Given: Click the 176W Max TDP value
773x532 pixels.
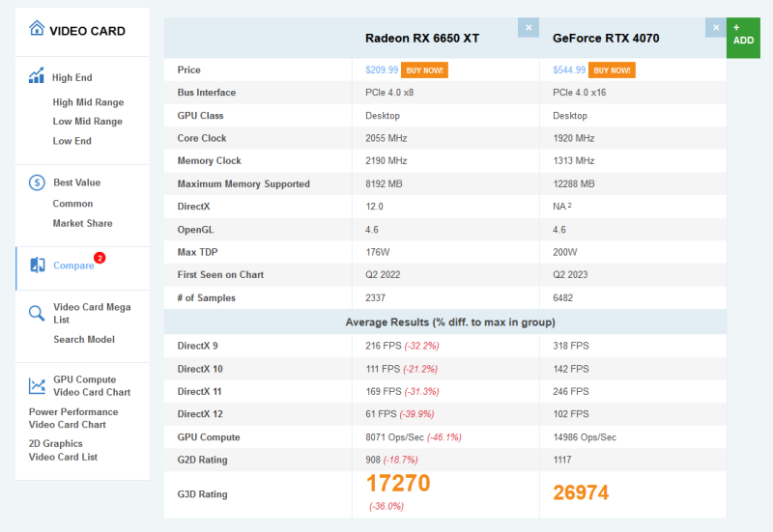Looking at the screenshot, I should [x=377, y=252].
